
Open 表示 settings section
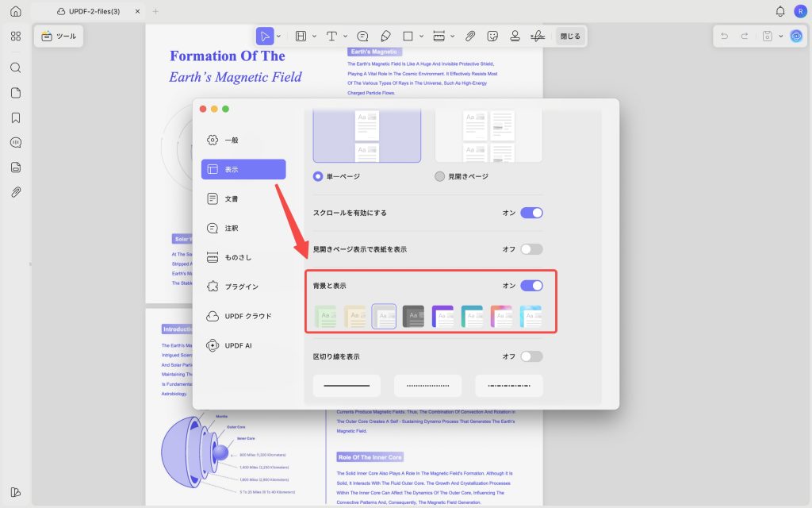[243, 170]
